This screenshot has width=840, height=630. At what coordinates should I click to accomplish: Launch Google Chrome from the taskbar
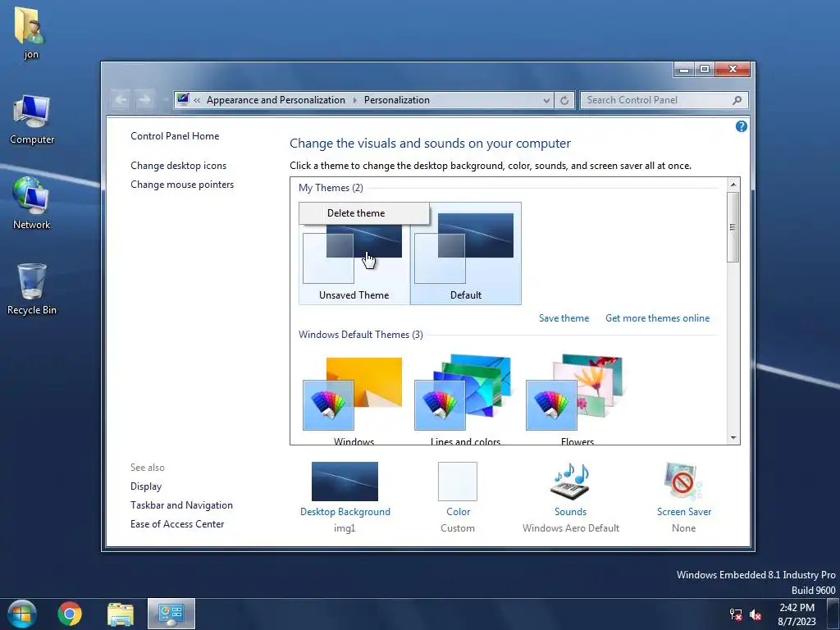coord(70,614)
